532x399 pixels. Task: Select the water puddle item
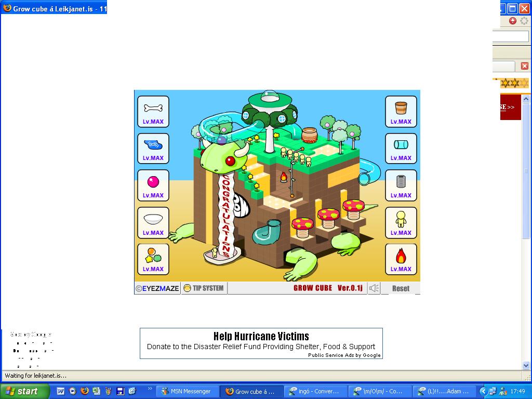pyautogui.click(x=153, y=148)
